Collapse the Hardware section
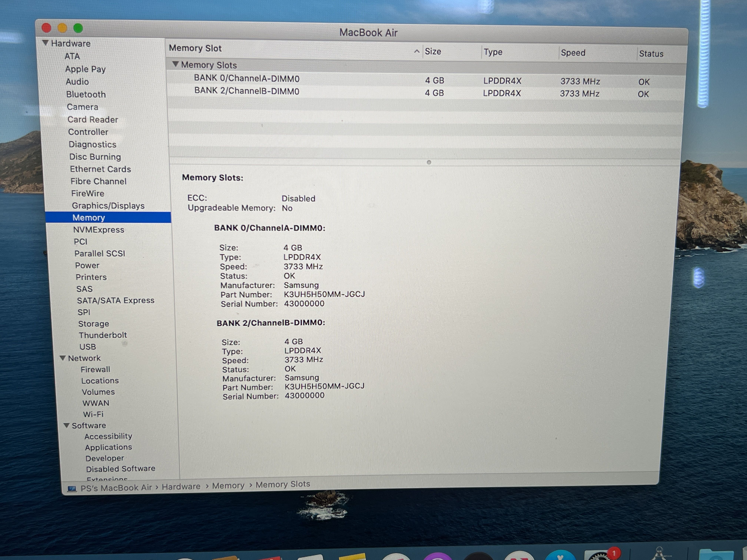Image resolution: width=747 pixels, height=560 pixels. tap(45, 43)
